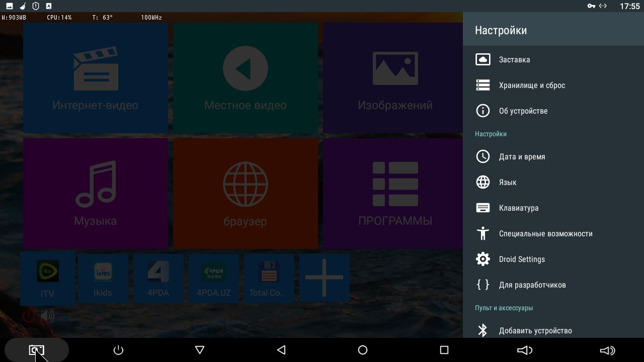Image resolution: width=644 pixels, height=362 pixels.
Task: Click the accessibility person icon
Action: [483, 233]
